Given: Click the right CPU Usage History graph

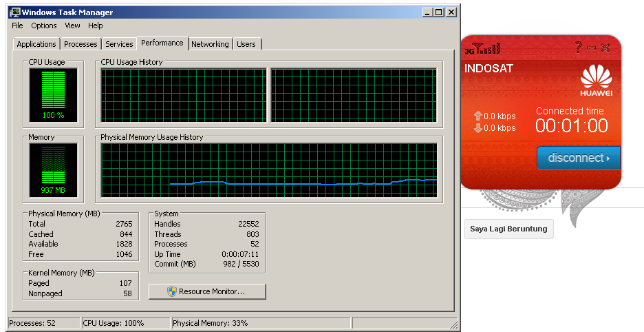Looking at the screenshot, I should [354, 95].
